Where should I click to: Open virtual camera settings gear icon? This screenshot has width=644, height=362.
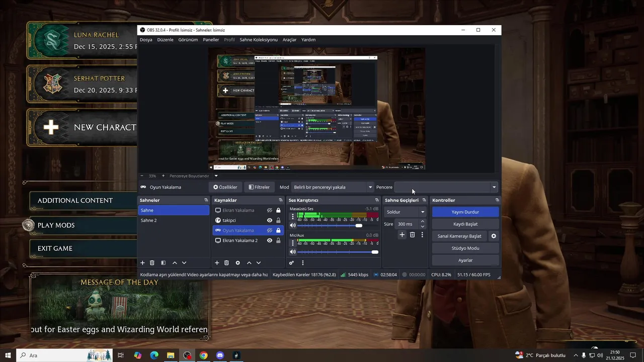point(494,236)
